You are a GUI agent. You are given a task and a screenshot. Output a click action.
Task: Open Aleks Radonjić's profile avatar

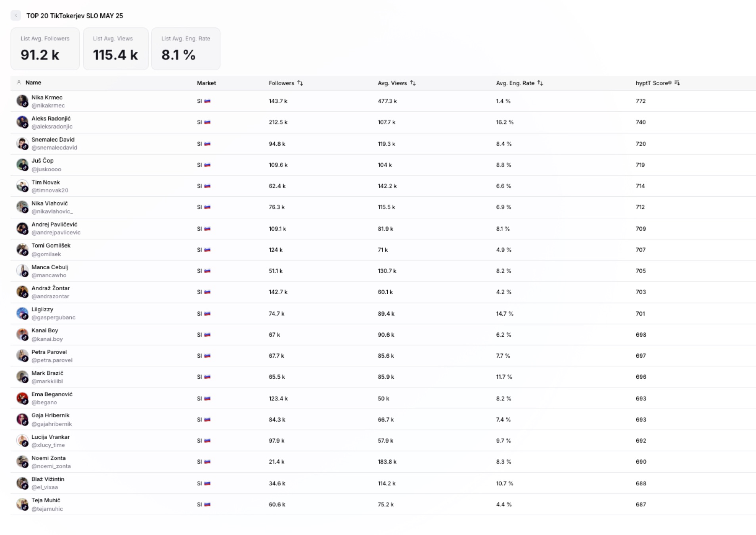pos(22,122)
